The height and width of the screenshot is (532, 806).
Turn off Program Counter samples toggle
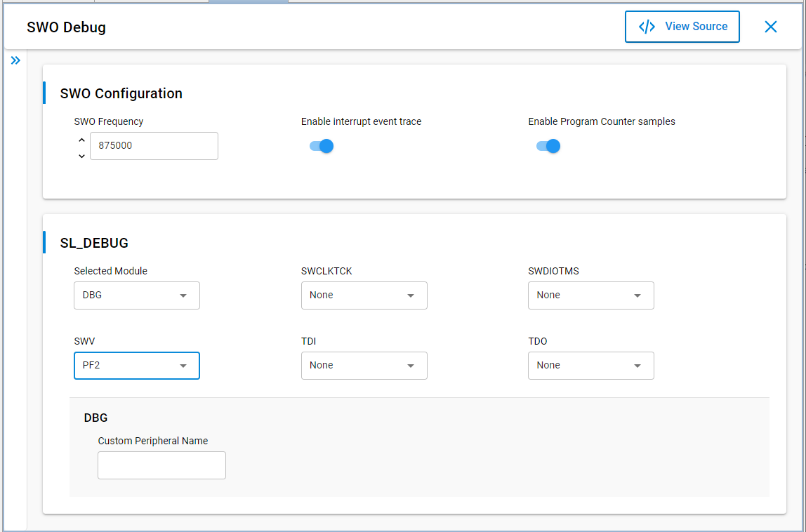548,146
